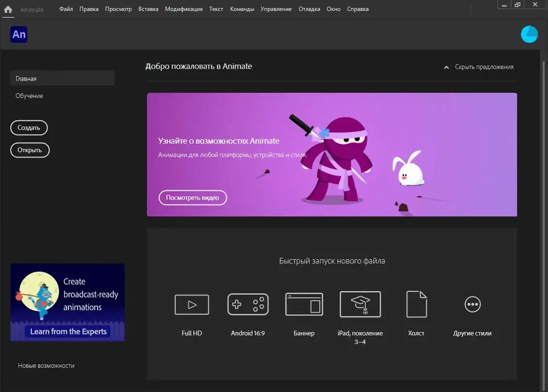Click the Создать button
The height and width of the screenshot is (392, 548).
tap(29, 128)
